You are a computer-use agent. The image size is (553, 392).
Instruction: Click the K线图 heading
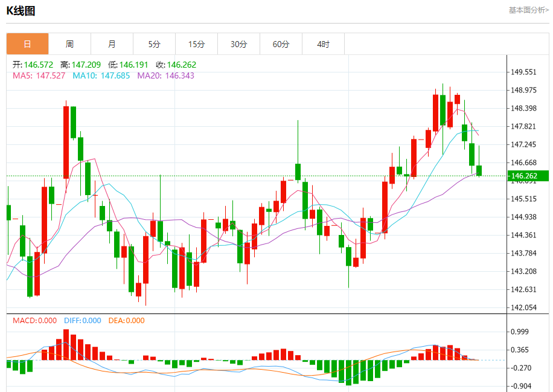pos(21,11)
